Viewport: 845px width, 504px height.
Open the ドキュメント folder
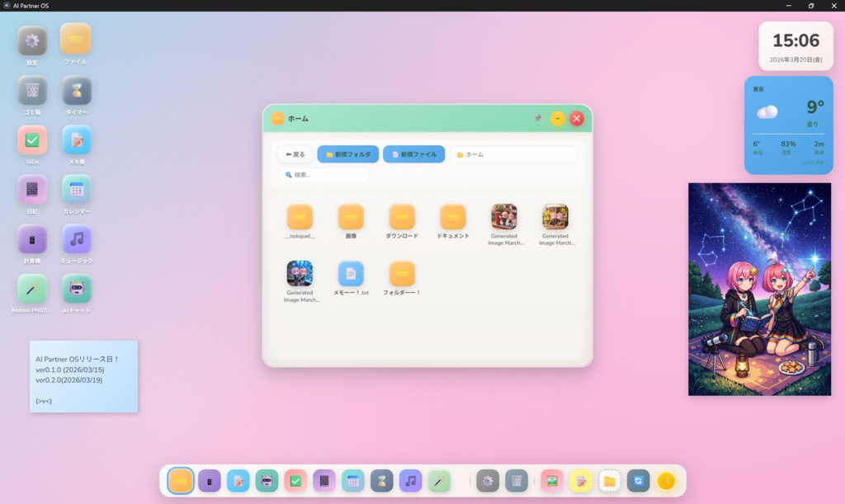452,217
